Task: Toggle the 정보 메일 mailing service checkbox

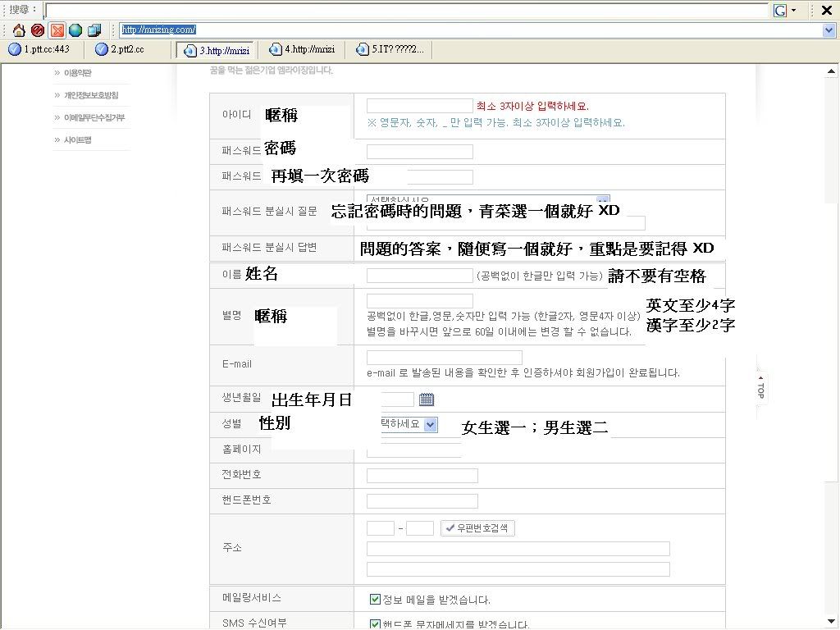Action: point(376,600)
